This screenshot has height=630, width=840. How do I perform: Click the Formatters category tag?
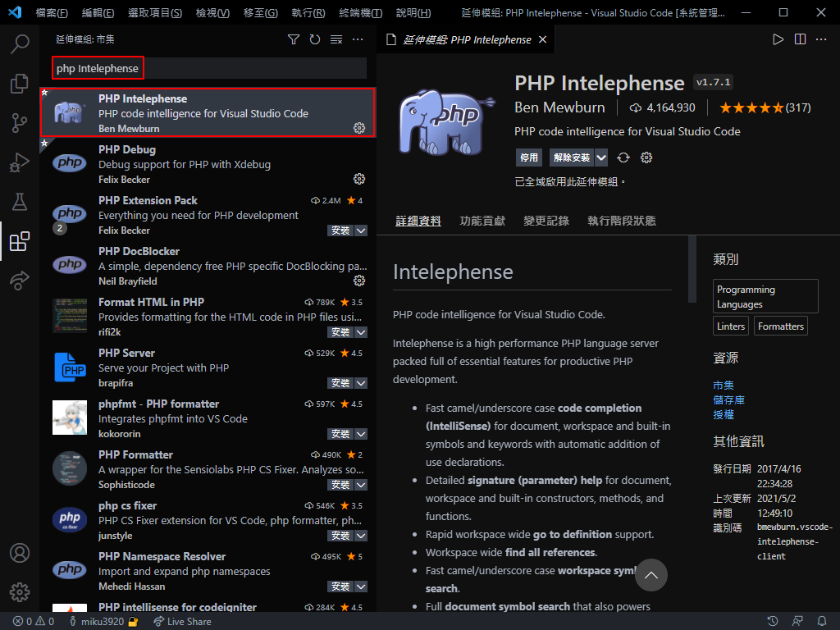point(781,326)
